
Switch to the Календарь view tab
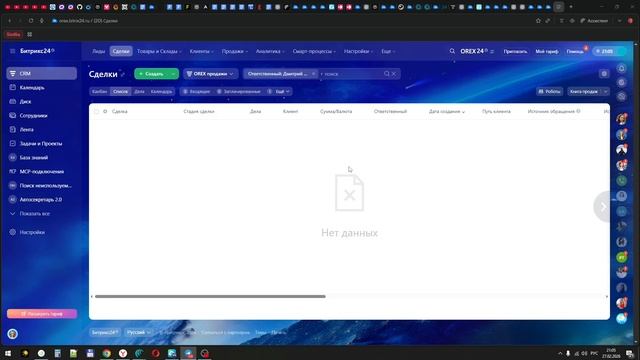161,91
